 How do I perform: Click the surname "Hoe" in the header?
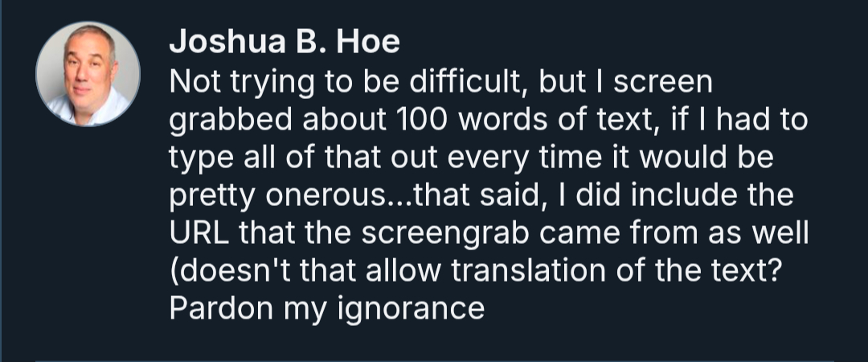(x=371, y=43)
